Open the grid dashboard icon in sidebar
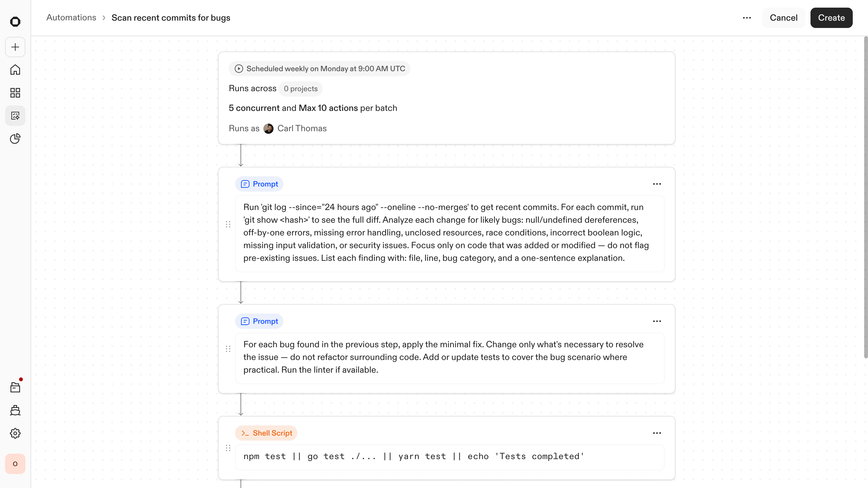Screen dimensions: 868x488 15,93
